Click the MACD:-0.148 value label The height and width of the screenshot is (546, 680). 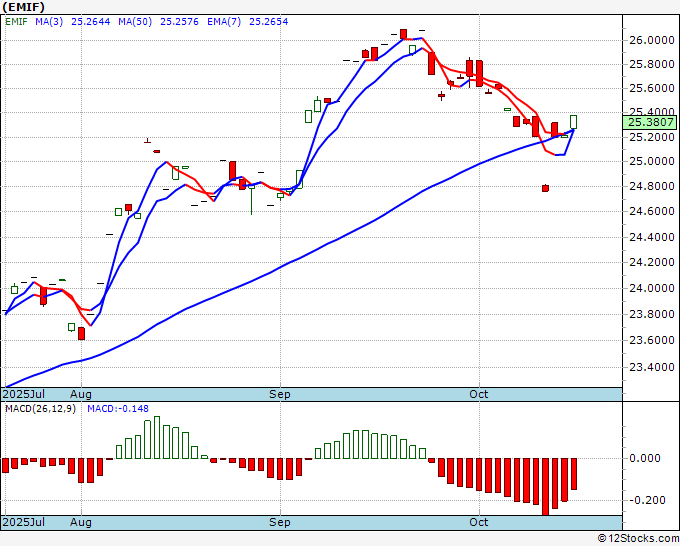[x=118, y=409]
